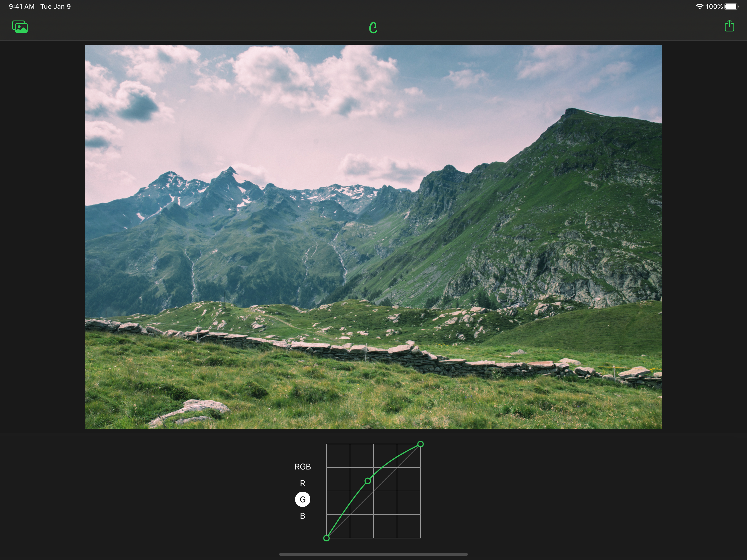Select the G green channel
The width and height of the screenshot is (747, 560).
(303, 499)
